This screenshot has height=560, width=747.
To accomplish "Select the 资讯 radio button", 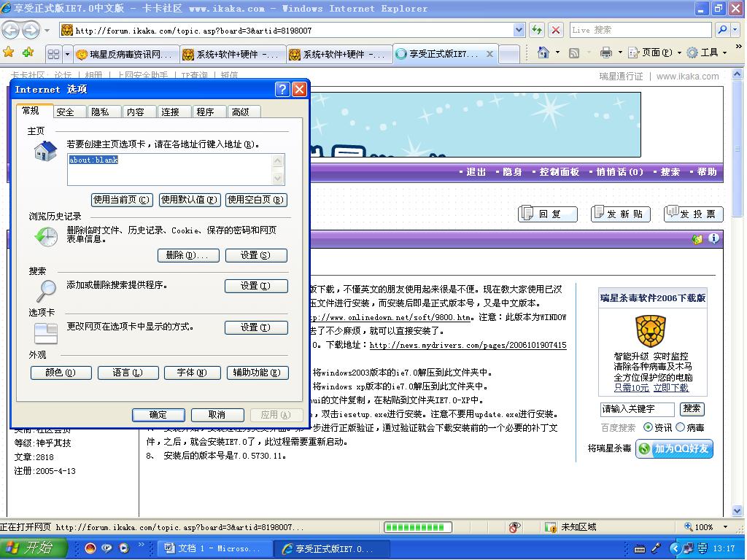I will coord(648,427).
